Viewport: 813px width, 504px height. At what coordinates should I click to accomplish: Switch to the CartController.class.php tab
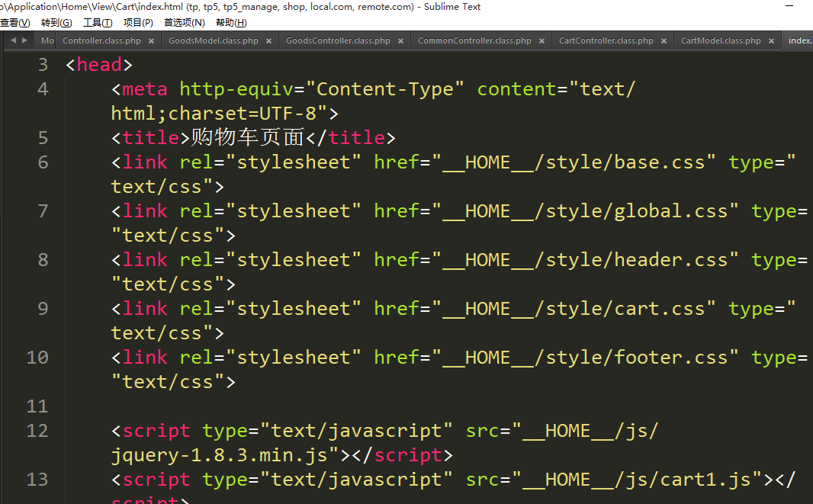pyautogui.click(x=606, y=41)
